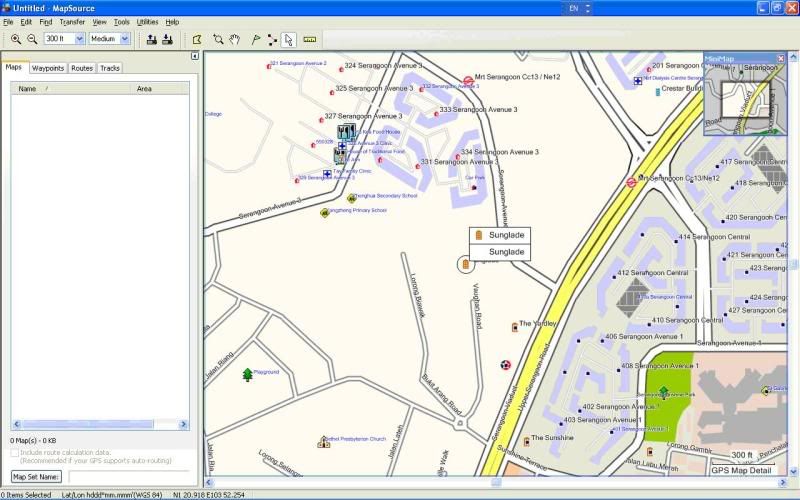Click the Playground tree icon

coord(247,374)
